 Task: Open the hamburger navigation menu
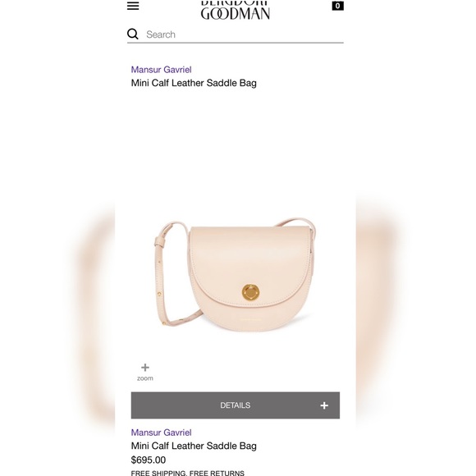pos(133,6)
